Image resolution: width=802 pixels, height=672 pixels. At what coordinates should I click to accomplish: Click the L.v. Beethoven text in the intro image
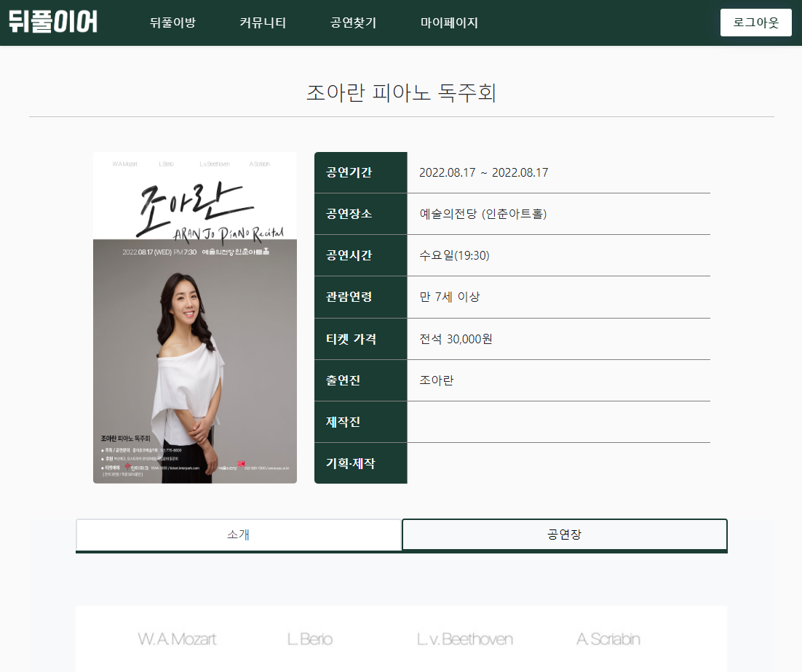464,639
